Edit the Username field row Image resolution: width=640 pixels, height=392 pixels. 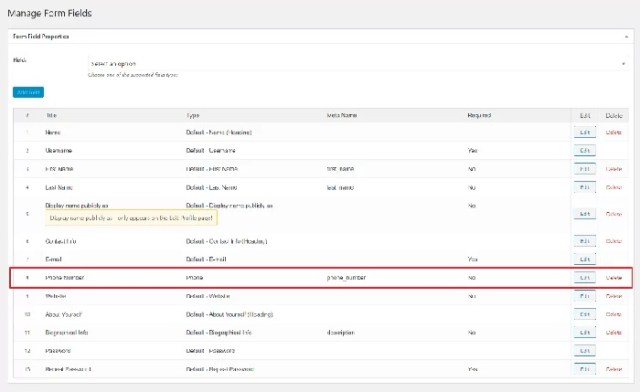pyautogui.click(x=584, y=151)
